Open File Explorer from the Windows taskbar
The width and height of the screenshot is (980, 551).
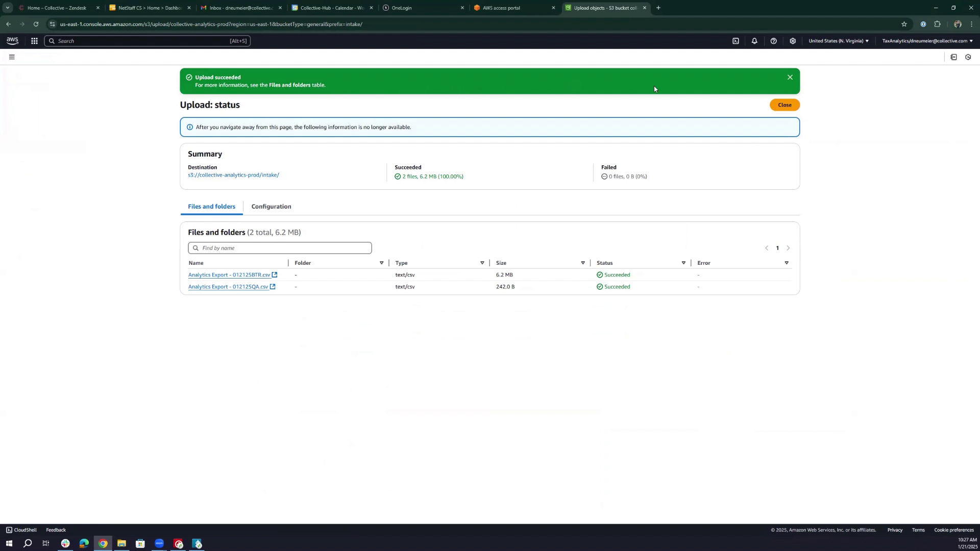pos(121,544)
